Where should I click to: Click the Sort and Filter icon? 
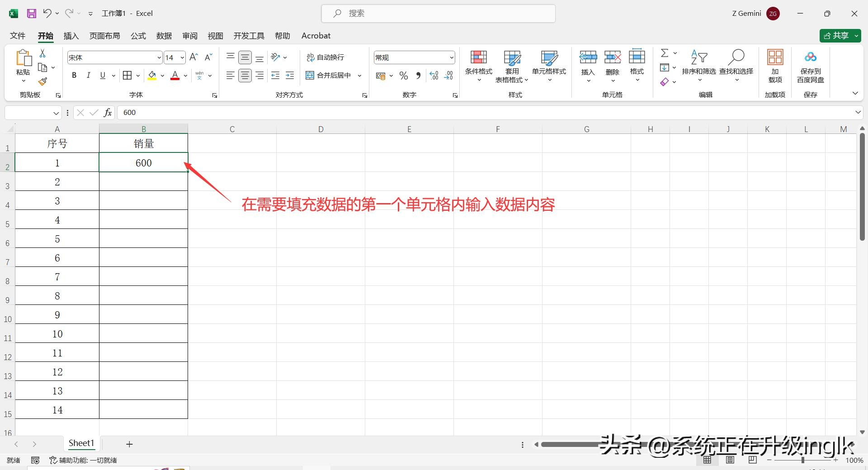pyautogui.click(x=698, y=58)
